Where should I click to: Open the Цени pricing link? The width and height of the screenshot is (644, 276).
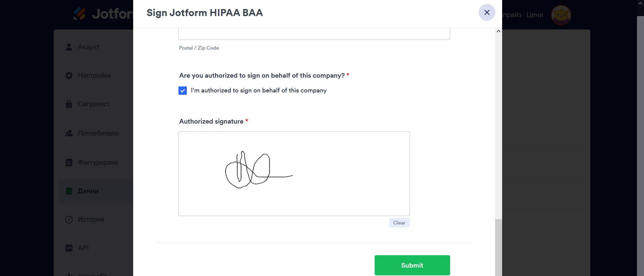coord(535,15)
